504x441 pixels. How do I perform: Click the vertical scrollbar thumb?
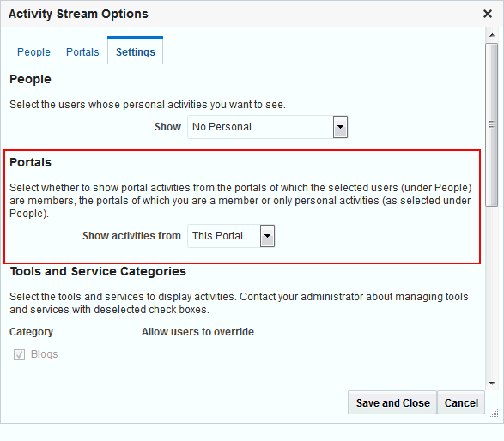[x=491, y=124]
